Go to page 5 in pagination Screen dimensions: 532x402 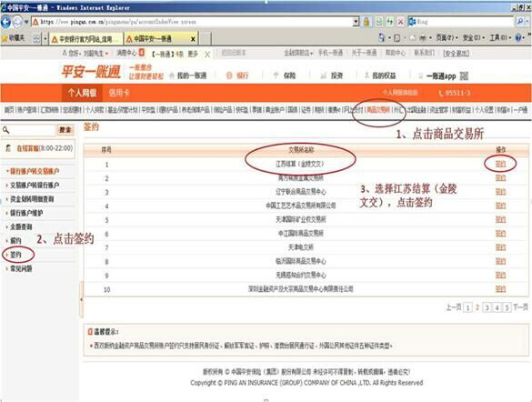pyautogui.click(x=507, y=307)
